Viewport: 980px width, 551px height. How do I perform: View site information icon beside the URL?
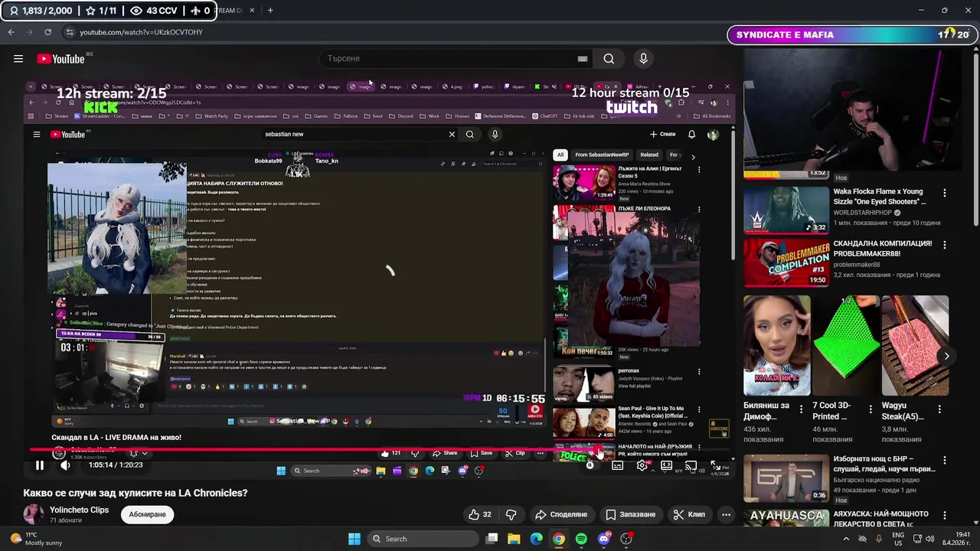click(70, 32)
